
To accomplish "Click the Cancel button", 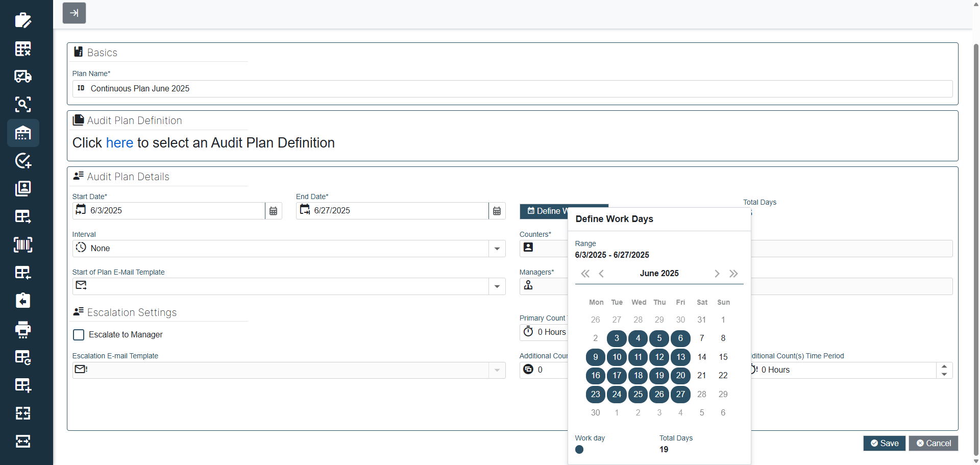I will (933, 443).
